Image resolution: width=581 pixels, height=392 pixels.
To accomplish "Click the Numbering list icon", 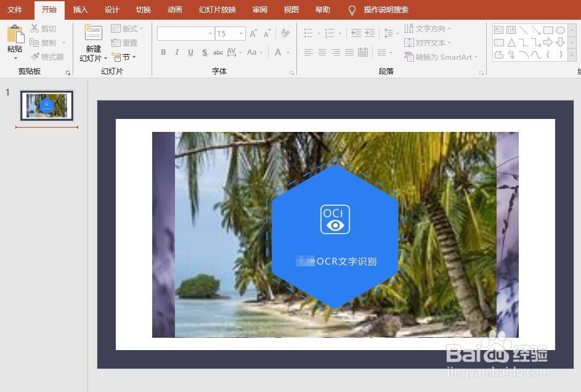I will pos(330,33).
